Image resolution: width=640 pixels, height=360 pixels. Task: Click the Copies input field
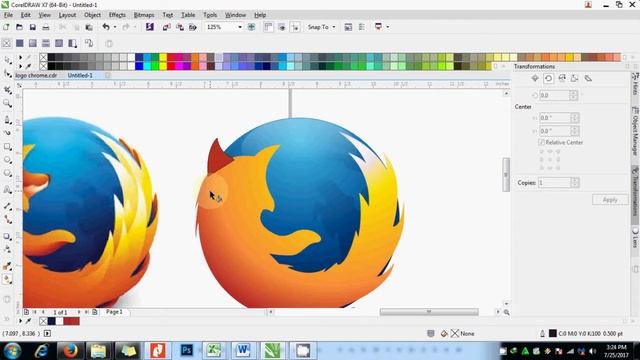tap(554, 183)
